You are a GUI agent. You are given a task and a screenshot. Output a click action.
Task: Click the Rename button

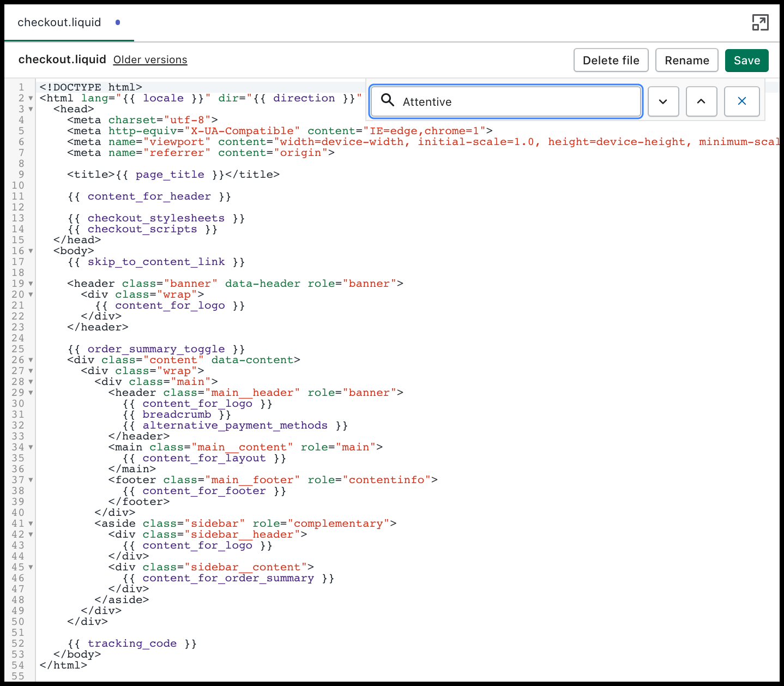coord(686,61)
